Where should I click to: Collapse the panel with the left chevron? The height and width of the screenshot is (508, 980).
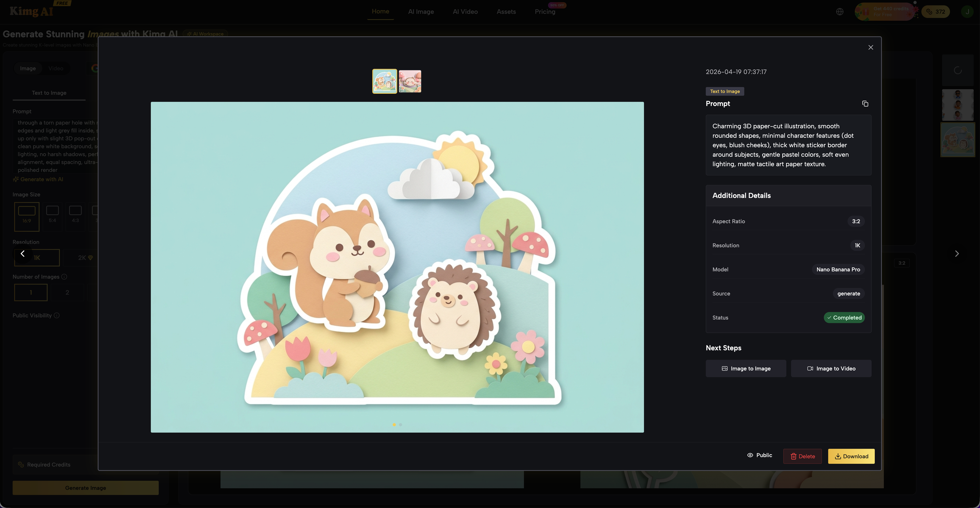click(x=23, y=253)
